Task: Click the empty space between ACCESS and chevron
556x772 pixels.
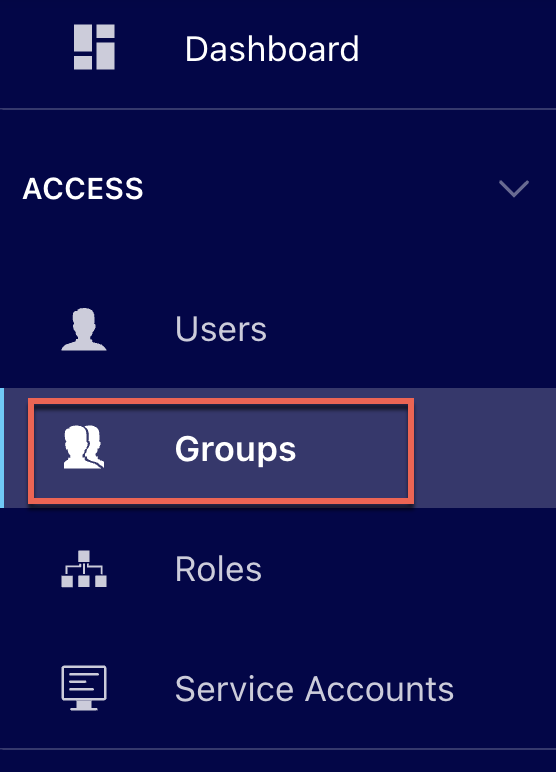Action: coord(320,189)
